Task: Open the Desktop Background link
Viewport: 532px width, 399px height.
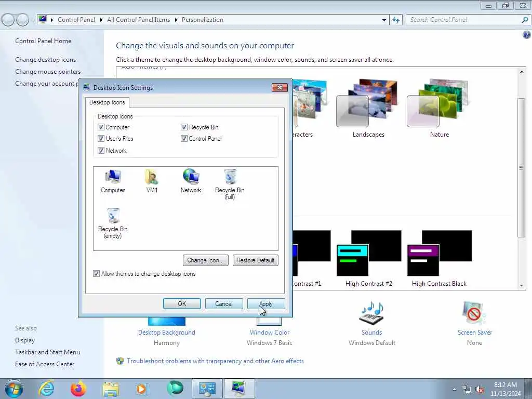Action: tap(167, 332)
